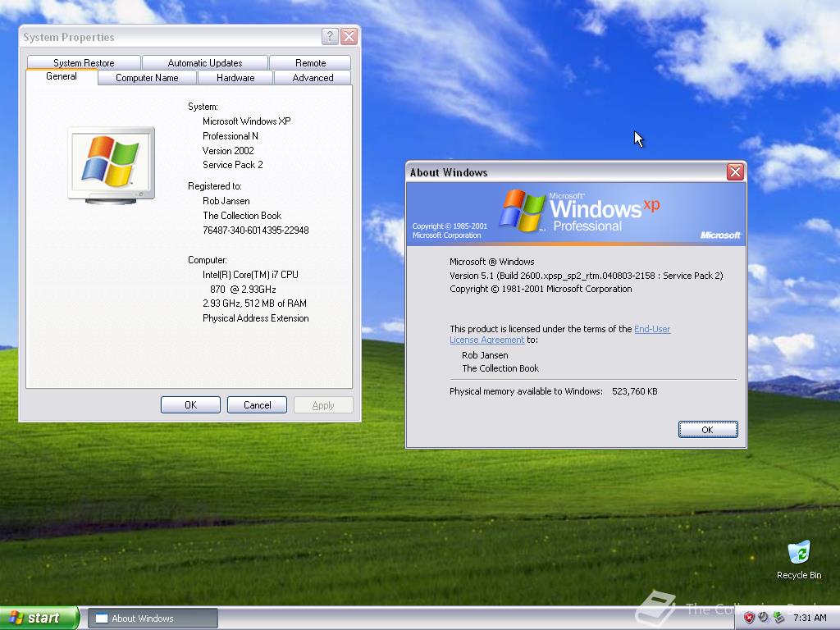Viewport: 840px width, 630px height.
Task: Close the About Windows dialog
Action: point(735,172)
